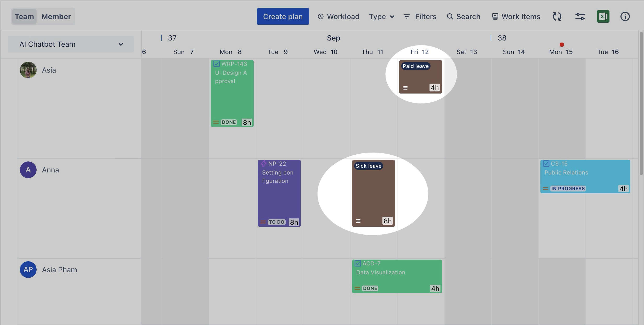Click the NP-22 lightning issue-type icon
The image size is (644, 325).
point(263,164)
